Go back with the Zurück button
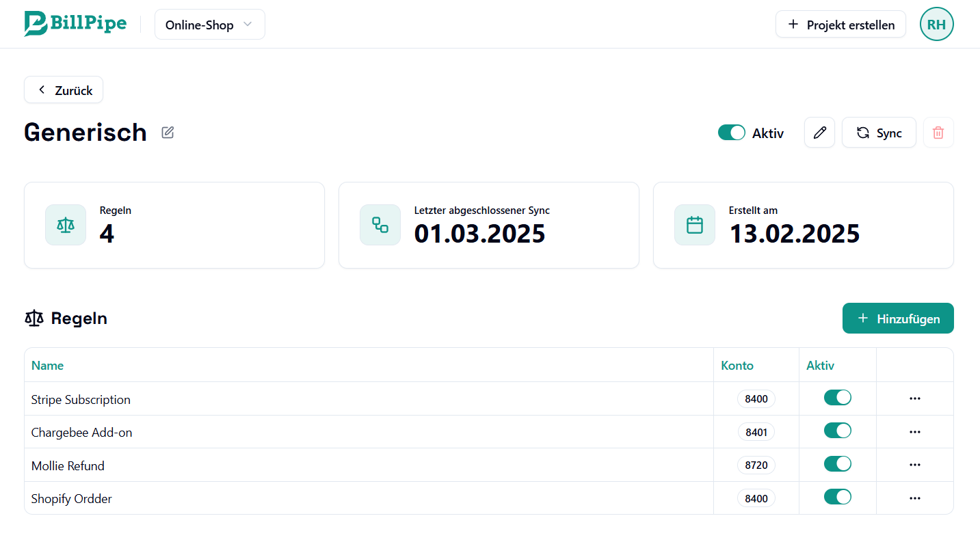This screenshot has height=542, width=980. coord(64,90)
